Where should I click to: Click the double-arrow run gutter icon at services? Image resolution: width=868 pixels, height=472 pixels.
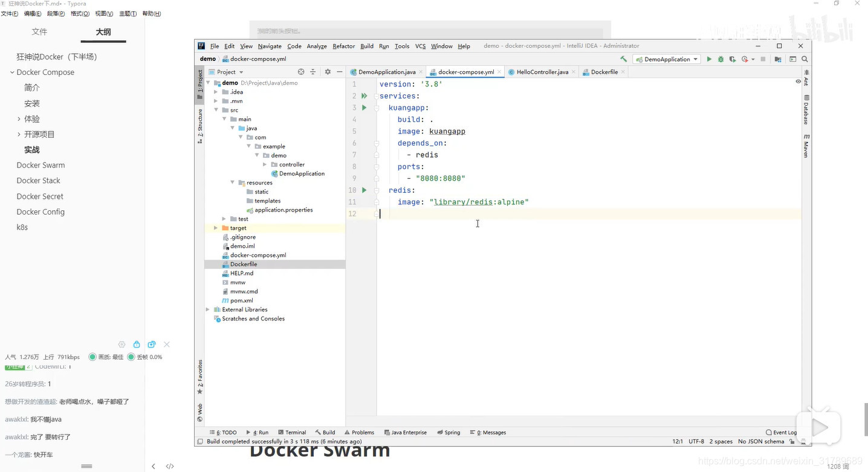[x=364, y=96]
